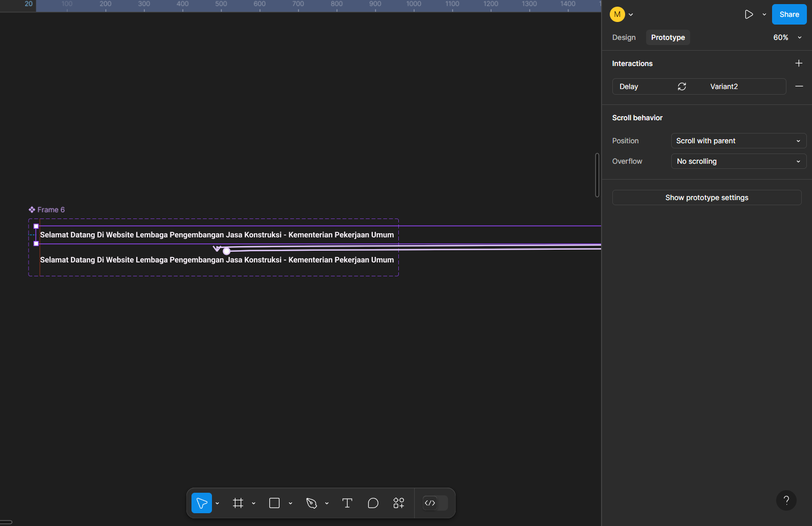This screenshot has height=526, width=812.
Task: Add a new interaction with plus icon
Action: click(799, 63)
